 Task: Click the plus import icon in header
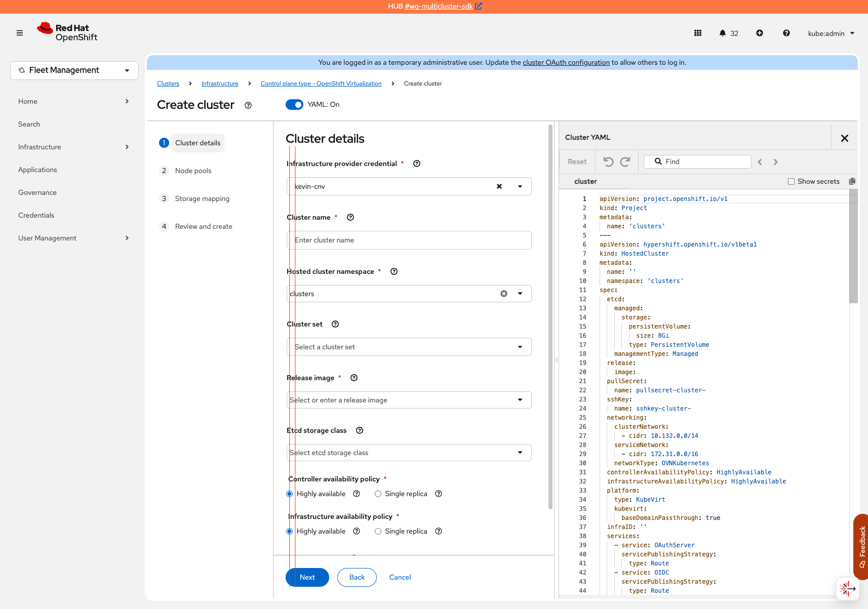pos(759,33)
